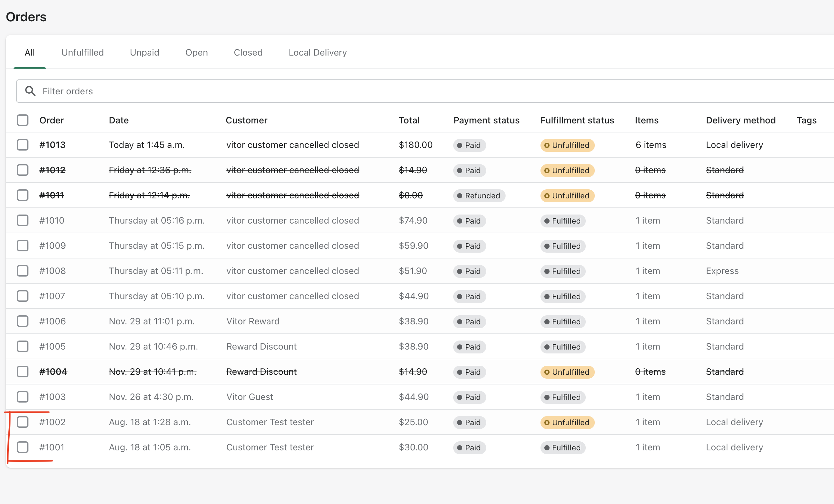Image resolution: width=834 pixels, height=504 pixels.
Task: Check the box for order #1013
Action: [x=23, y=145]
